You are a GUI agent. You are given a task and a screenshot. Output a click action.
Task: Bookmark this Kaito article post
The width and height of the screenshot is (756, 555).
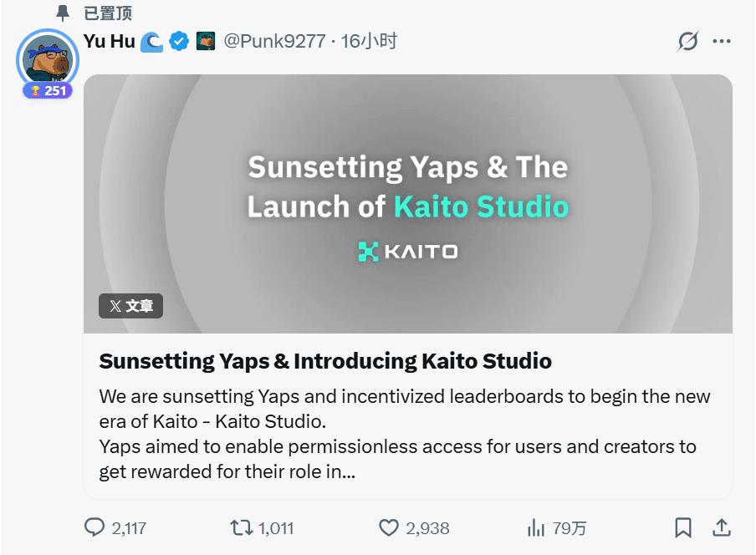click(x=682, y=527)
